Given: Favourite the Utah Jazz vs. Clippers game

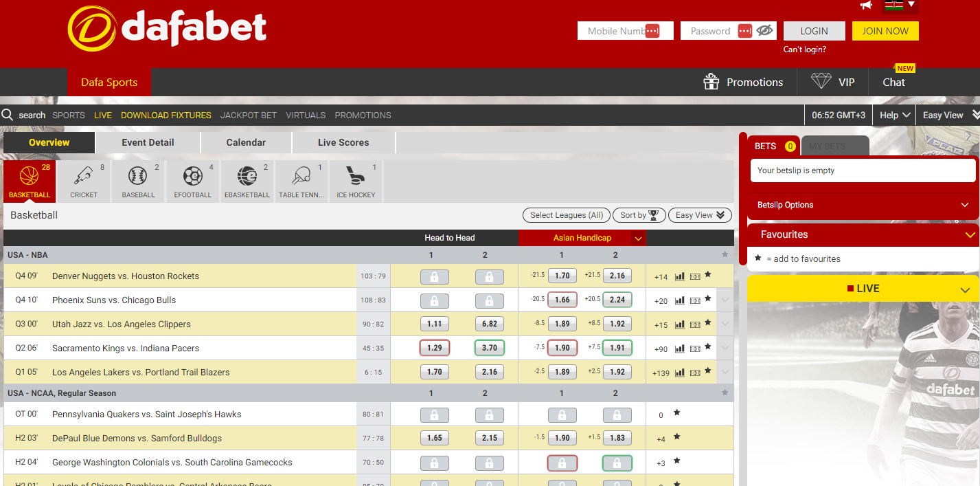Looking at the screenshot, I should tap(707, 323).
